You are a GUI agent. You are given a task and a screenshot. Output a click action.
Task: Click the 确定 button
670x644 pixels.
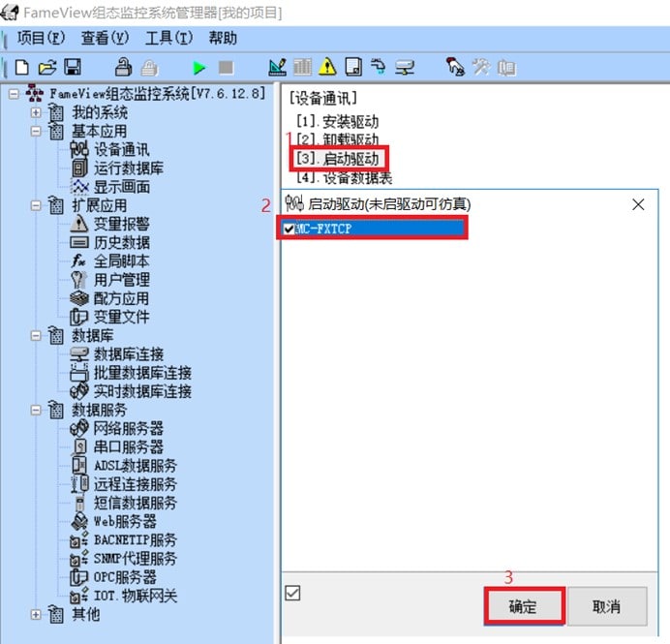coord(524,606)
